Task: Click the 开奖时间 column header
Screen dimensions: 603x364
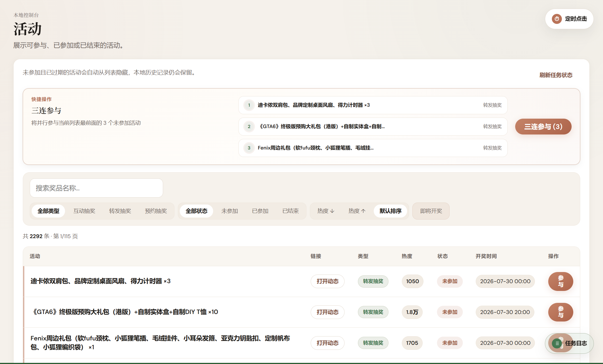Action: [486, 256]
